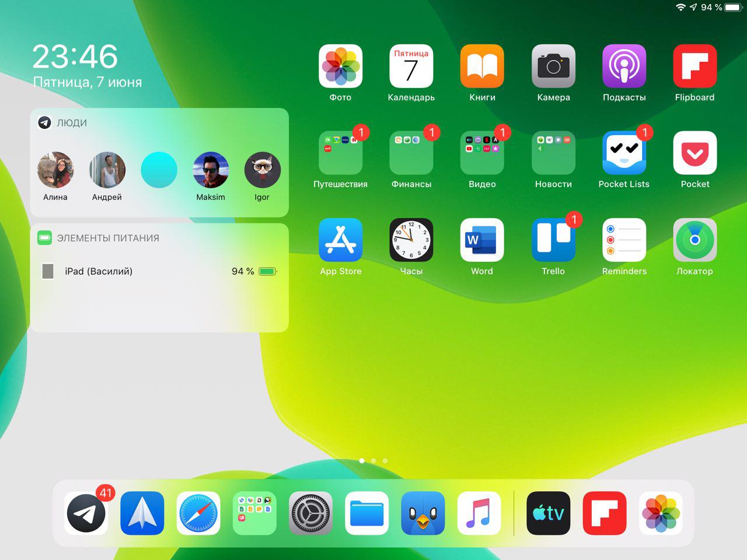Image resolution: width=747 pixels, height=560 pixels.
Task: Tap the Люди widget header
Action: 159,123
